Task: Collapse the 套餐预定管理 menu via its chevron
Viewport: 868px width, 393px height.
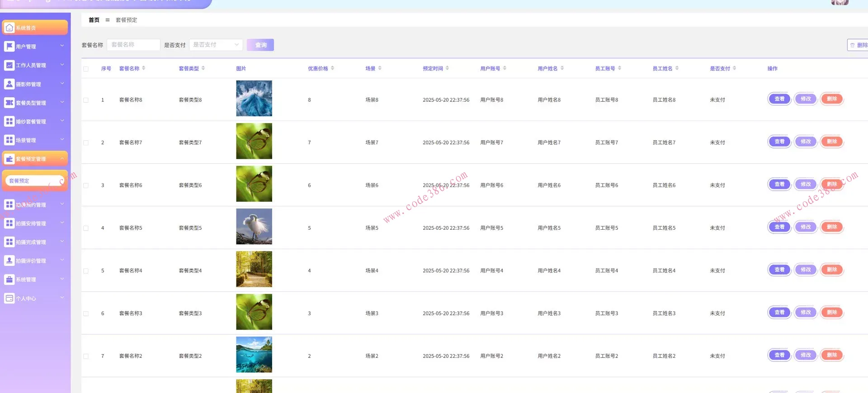Action: coord(62,159)
